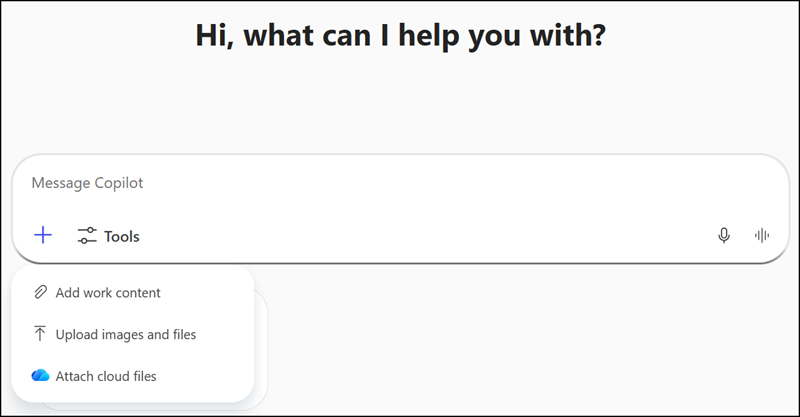
Task: Click the OneDrive cloud icon
Action: click(x=40, y=376)
